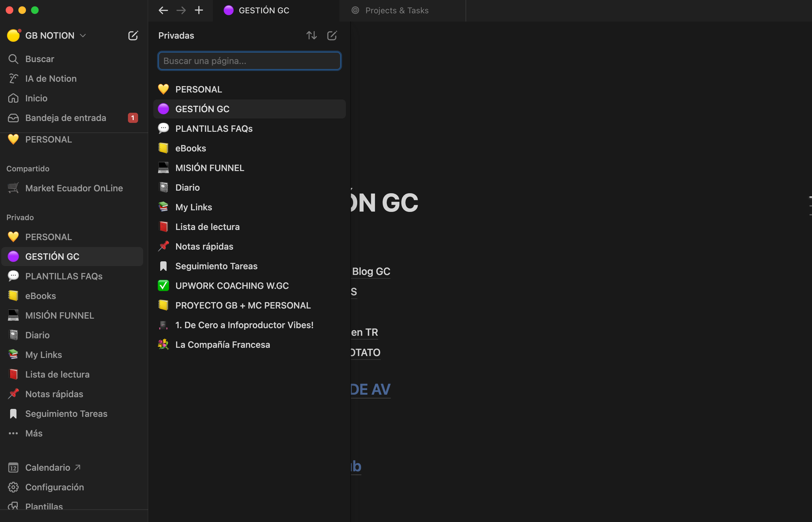This screenshot has width=812, height=522.
Task: Open La Compañía Francesa page
Action: [x=250, y=345]
